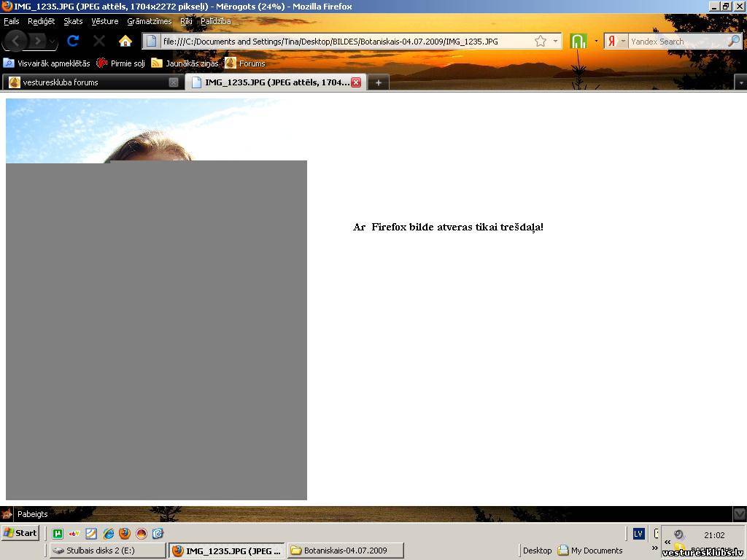The width and height of the screenshot is (747, 560).
Task: Open the Desktop toolbar on the taskbar
Action: [x=537, y=551]
